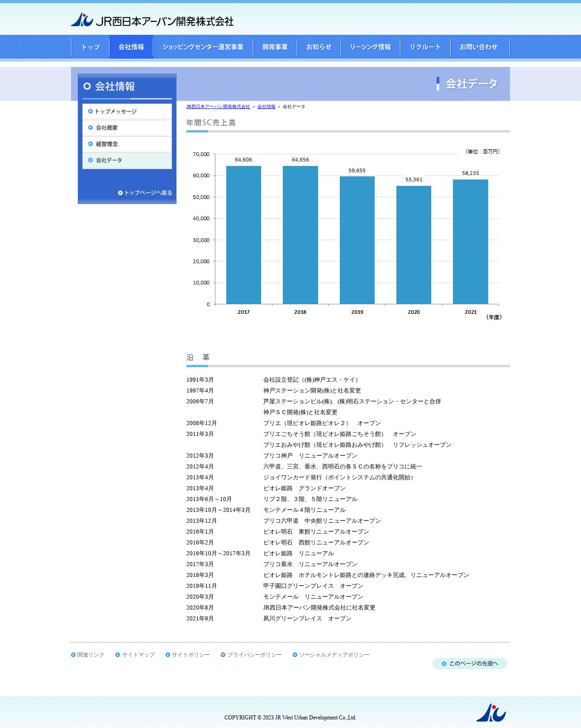Click ピオレ姫路 グランドオープン history entry

[305, 488]
